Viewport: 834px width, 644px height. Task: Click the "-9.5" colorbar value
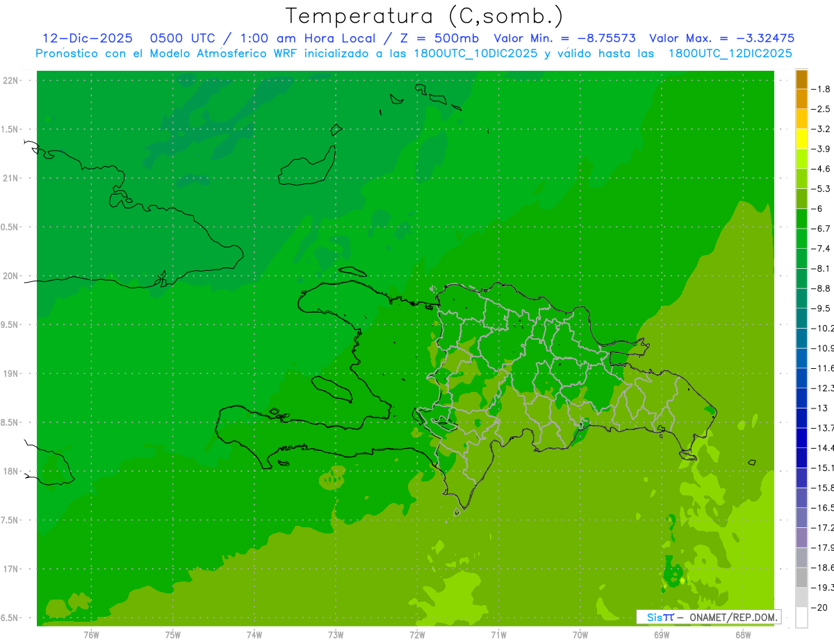coord(821,308)
